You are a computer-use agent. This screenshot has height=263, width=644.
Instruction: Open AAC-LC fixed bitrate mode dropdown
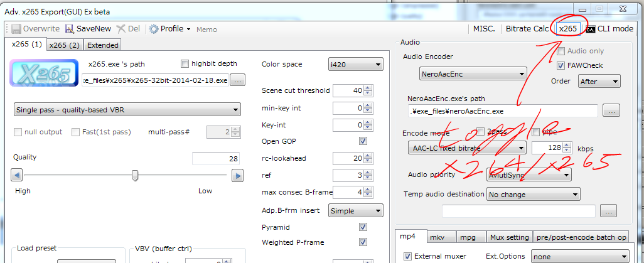coord(467,148)
